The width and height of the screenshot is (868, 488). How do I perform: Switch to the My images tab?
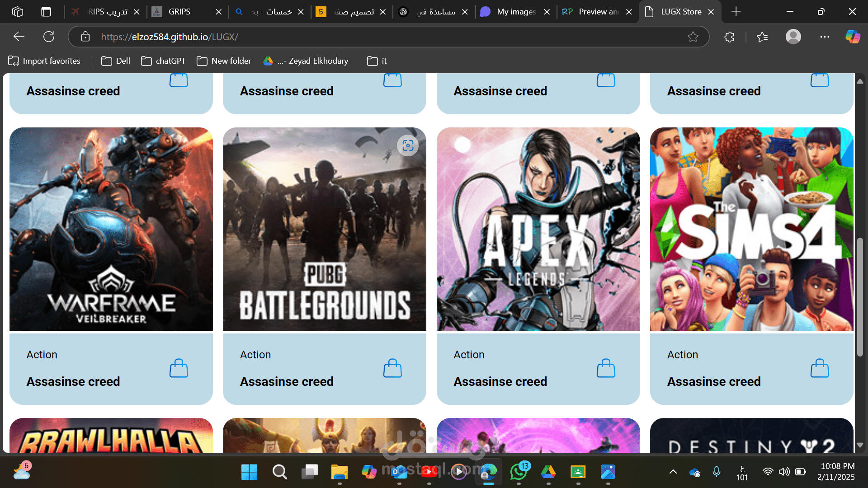pos(516,12)
